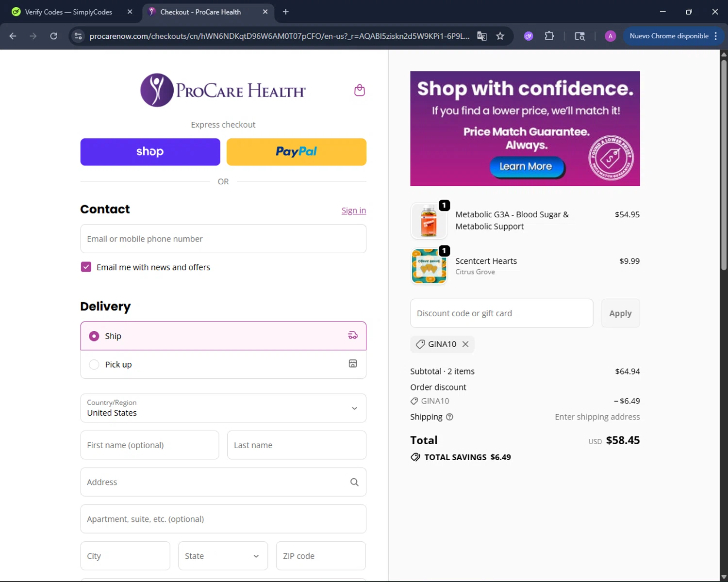Close the Verify Codes SimplyCodes tab
The height and width of the screenshot is (582, 728).
click(130, 12)
